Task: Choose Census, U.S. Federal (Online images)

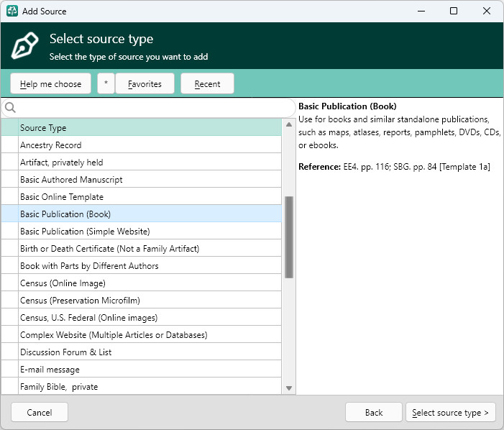Action: click(x=142, y=318)
